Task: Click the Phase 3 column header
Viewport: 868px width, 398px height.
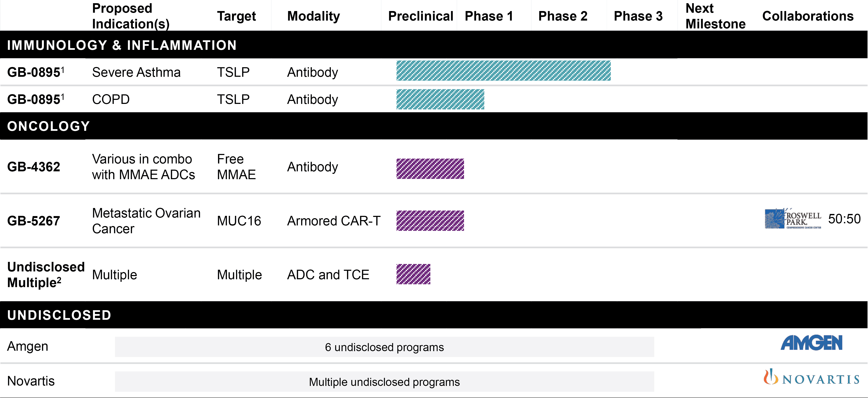Action: [x=638, y=16]
